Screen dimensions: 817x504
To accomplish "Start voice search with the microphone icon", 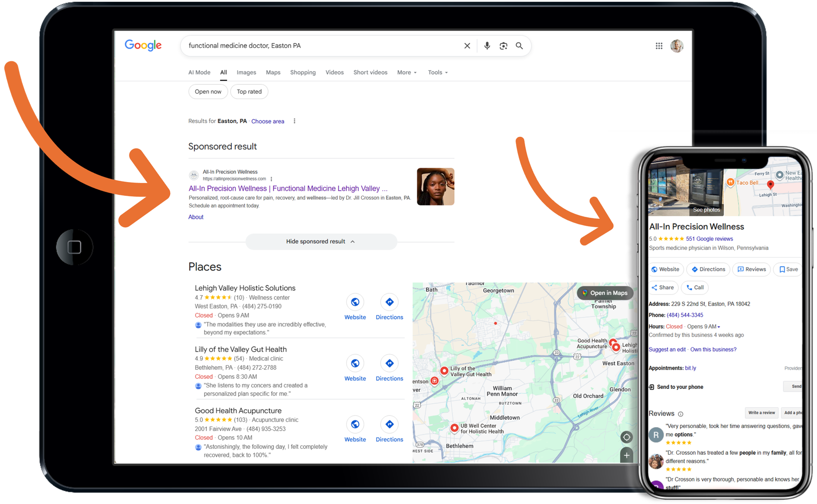I will pos(487,46).
